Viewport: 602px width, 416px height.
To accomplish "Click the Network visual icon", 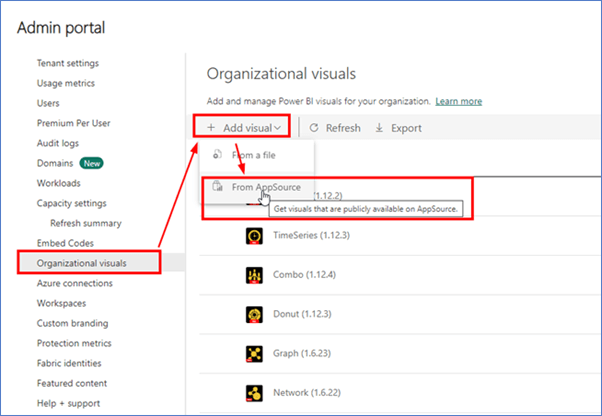I will (x=254, y=393).
